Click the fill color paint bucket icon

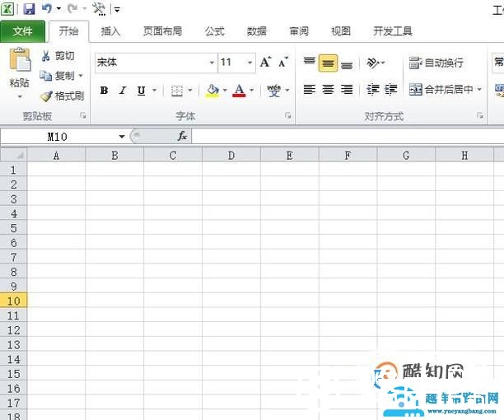click(x=212, y=91)
